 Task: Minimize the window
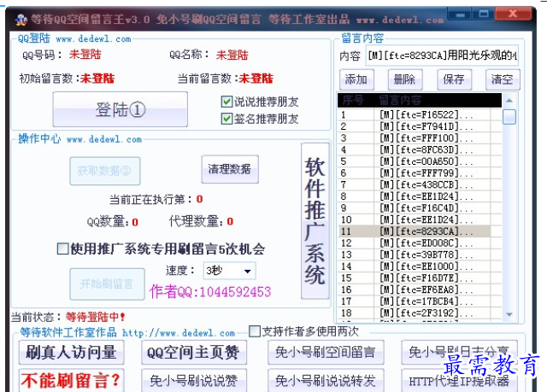tap(460, 15)
